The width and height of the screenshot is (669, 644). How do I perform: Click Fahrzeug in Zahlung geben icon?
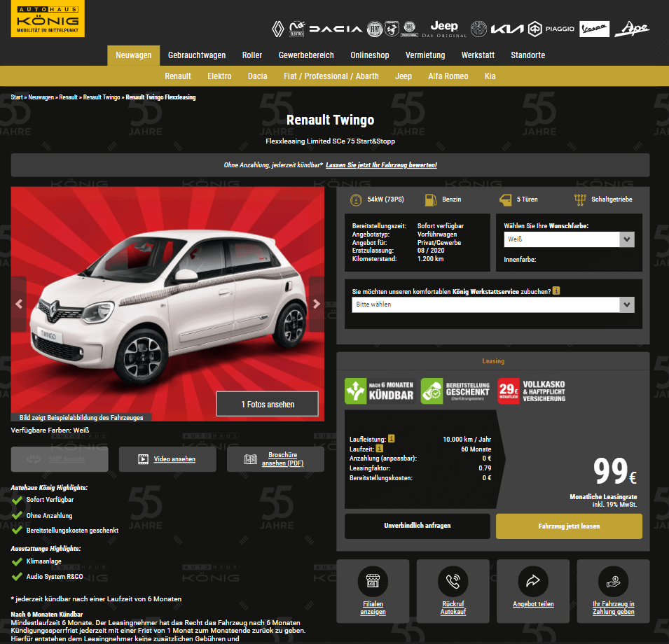[613, 581]
